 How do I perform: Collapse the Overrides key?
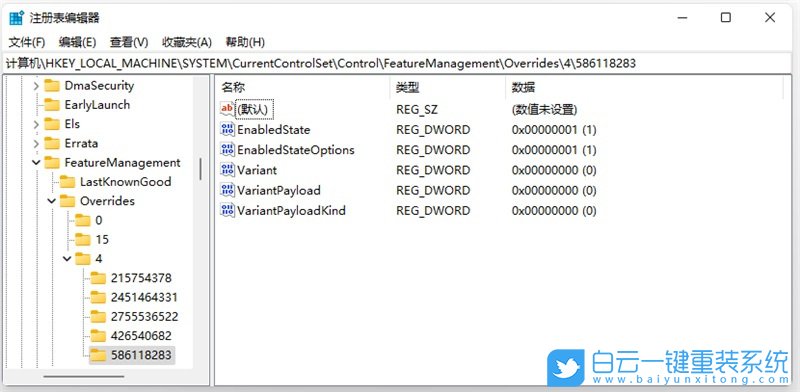point(51,201)
